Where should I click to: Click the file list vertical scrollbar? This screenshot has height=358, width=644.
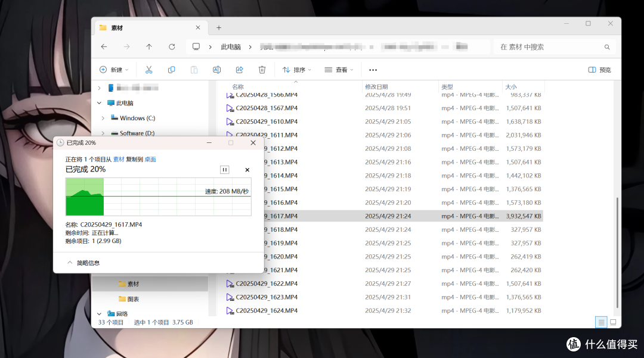coord(617,252)
